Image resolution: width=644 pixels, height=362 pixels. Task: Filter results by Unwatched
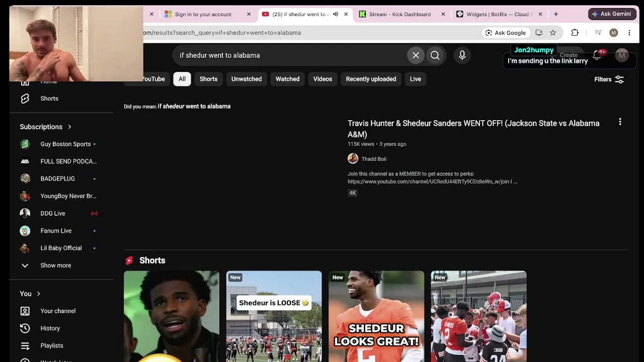point(247,79)
